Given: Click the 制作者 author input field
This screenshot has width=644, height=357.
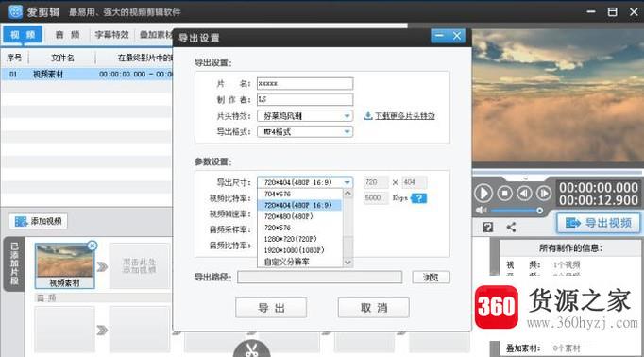Looking at the screenshot, I should (305, 99).
